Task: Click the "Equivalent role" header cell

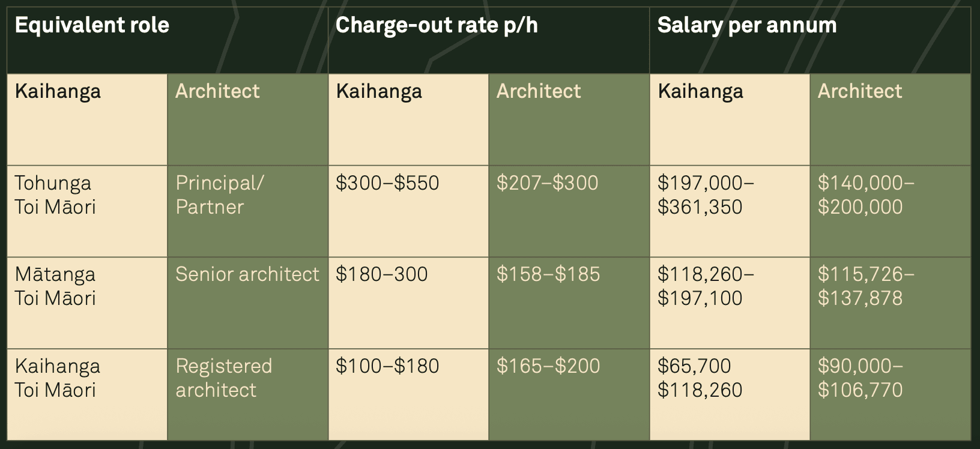Action: pos(92,26)
